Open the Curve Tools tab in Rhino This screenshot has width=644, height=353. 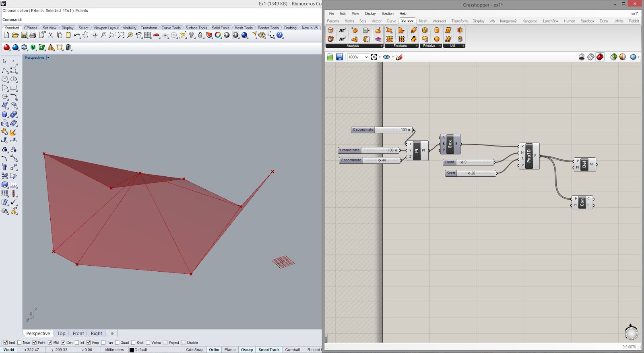coord(171,28)
